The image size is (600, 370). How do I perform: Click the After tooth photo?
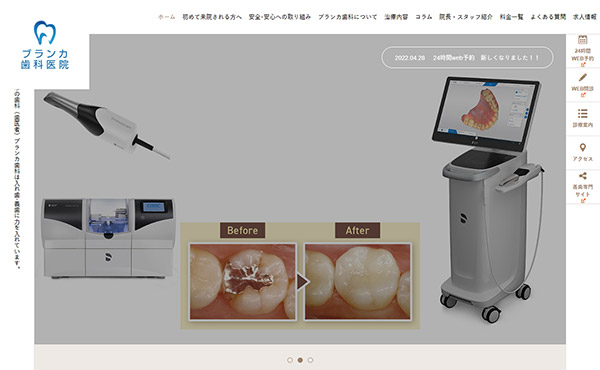point(357,281)
